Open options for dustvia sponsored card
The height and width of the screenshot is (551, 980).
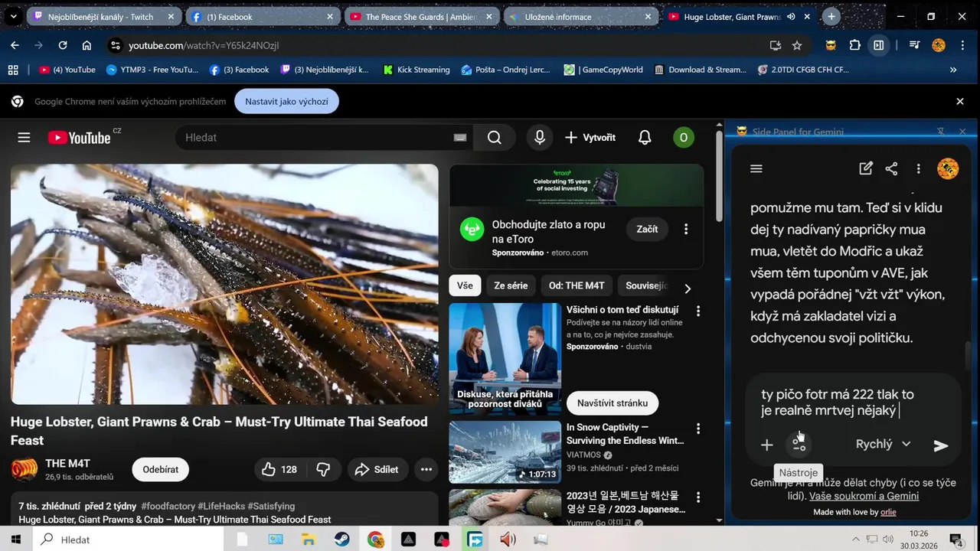tap(697, 311)
